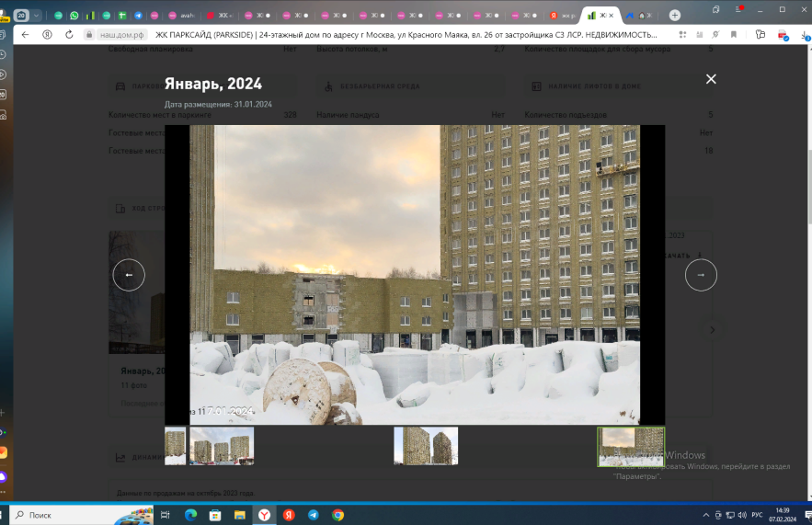Open the sidebar history clock icon

point(3,54)
